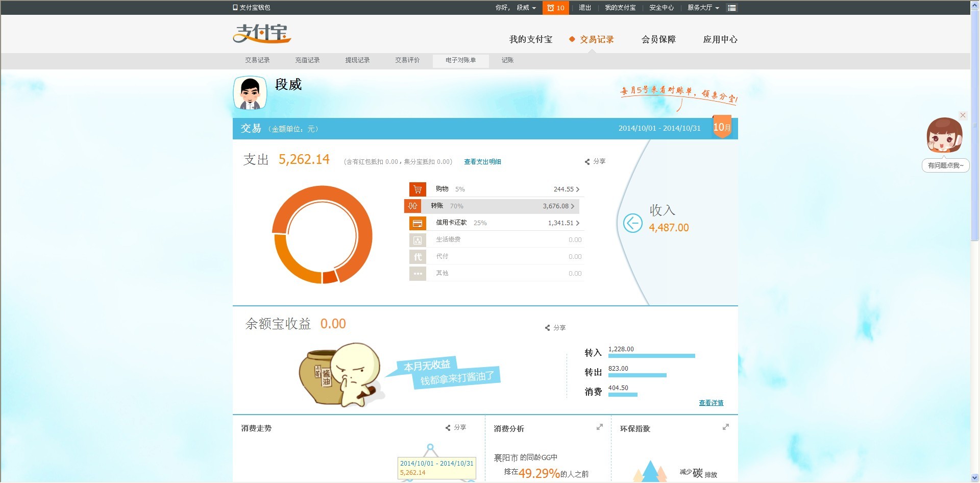This screenshot has height=483, width=980.
Task: Click the 段威 profile avatar
Action: (250, 93)
